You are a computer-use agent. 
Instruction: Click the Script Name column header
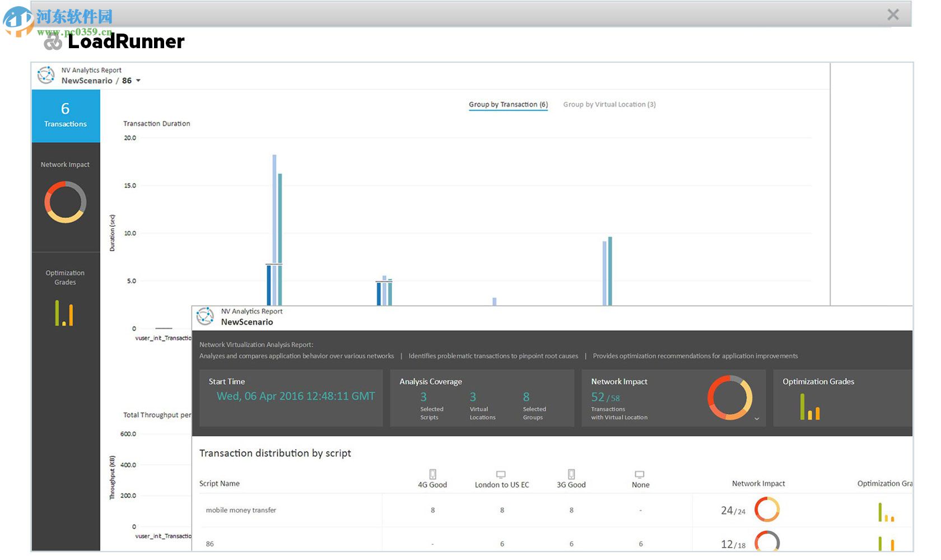tap(220, 484)
